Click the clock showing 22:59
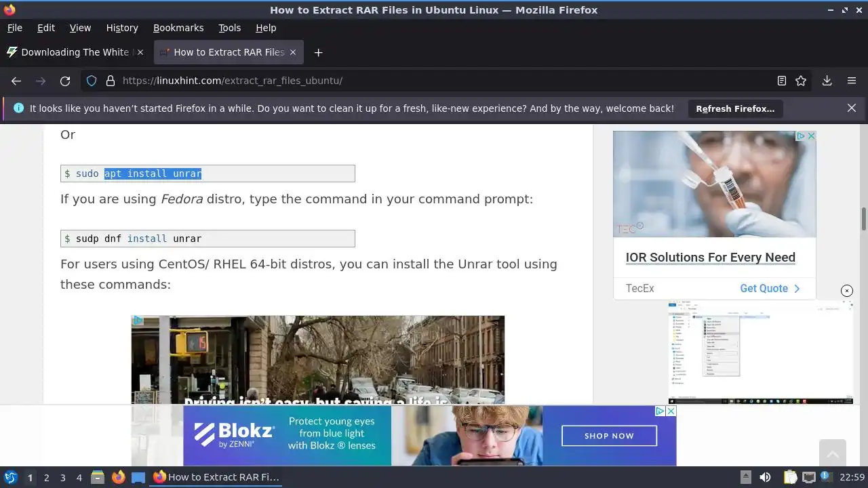The image size is (868, 488). coord(852,477)
